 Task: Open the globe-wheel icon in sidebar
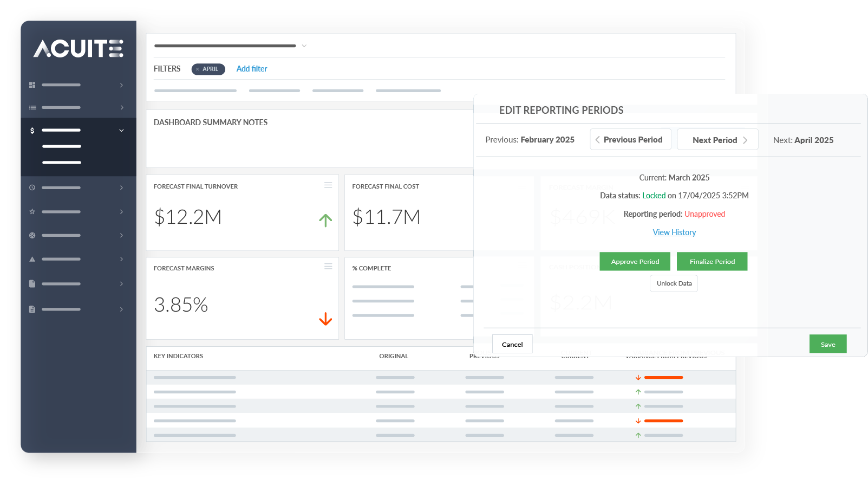tap(32, 235)
